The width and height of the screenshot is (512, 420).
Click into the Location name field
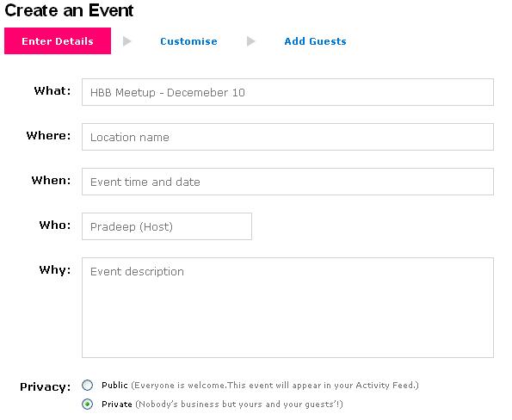click(x=287, y=137)
